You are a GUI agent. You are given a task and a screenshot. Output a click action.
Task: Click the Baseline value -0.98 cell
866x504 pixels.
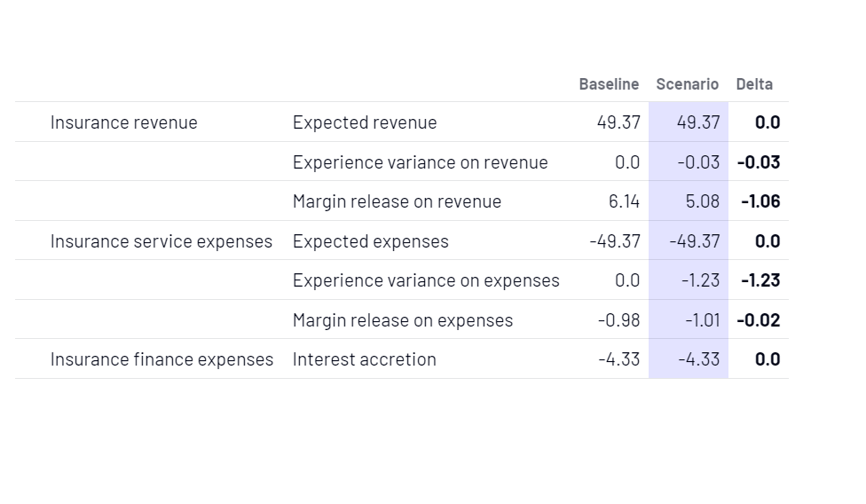tap(618, 320)
